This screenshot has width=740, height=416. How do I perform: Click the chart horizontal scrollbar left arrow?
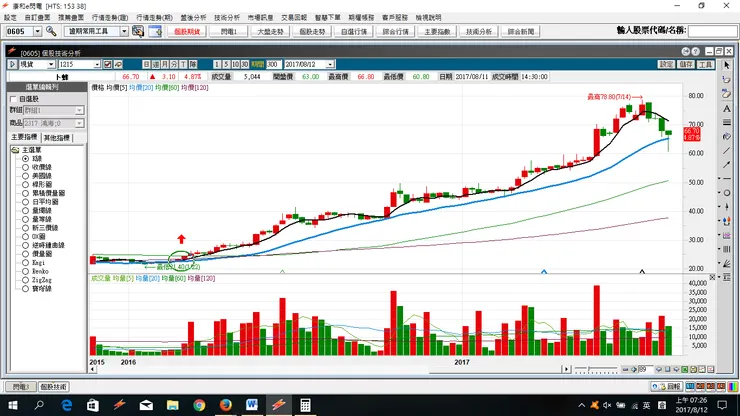coord(92,369)
